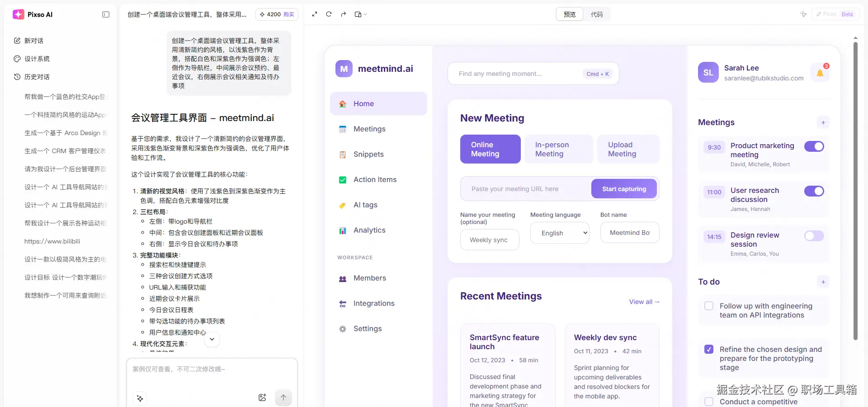The height and width of the screenshot is (407, 868).
Task: Switch to the 预览 preview tab
Action: coord(570,14)
